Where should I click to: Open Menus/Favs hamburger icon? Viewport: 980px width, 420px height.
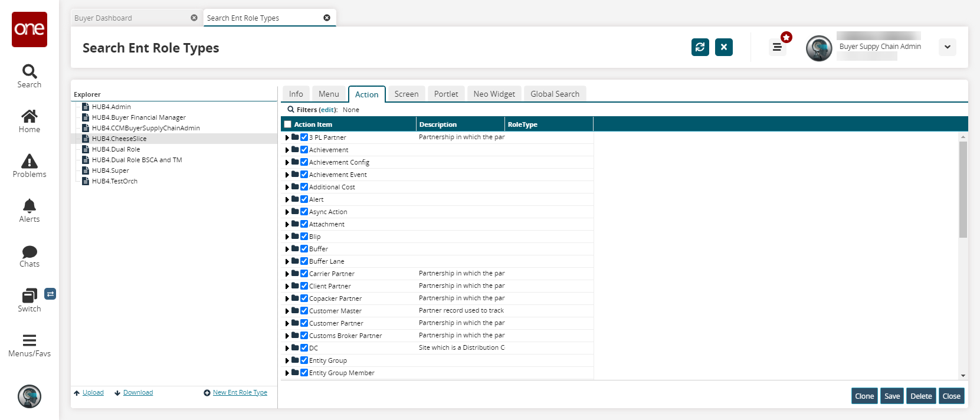[29, 340]
